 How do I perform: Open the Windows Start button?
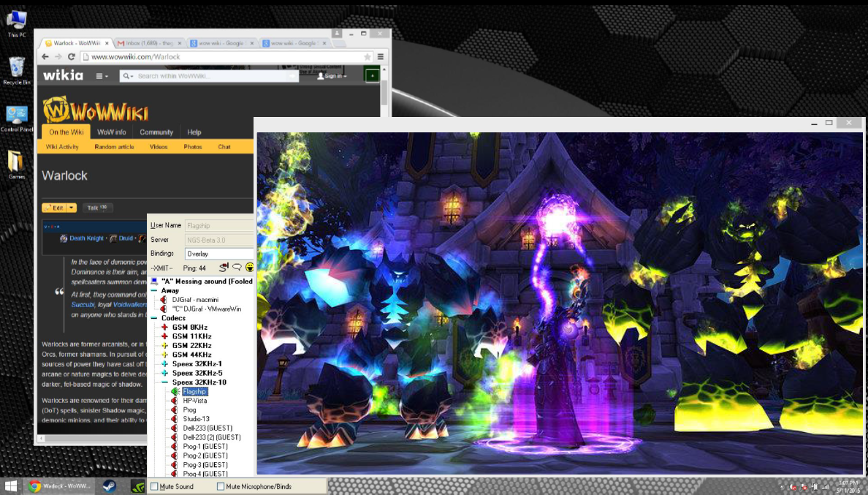coord(10,486)
